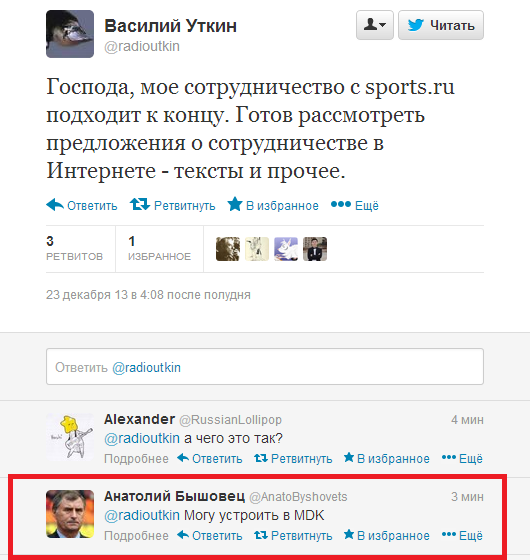530x560 pixels.
Task: Open Василий Уткин's duck profile avatar
Action: (x=70, y=34)
